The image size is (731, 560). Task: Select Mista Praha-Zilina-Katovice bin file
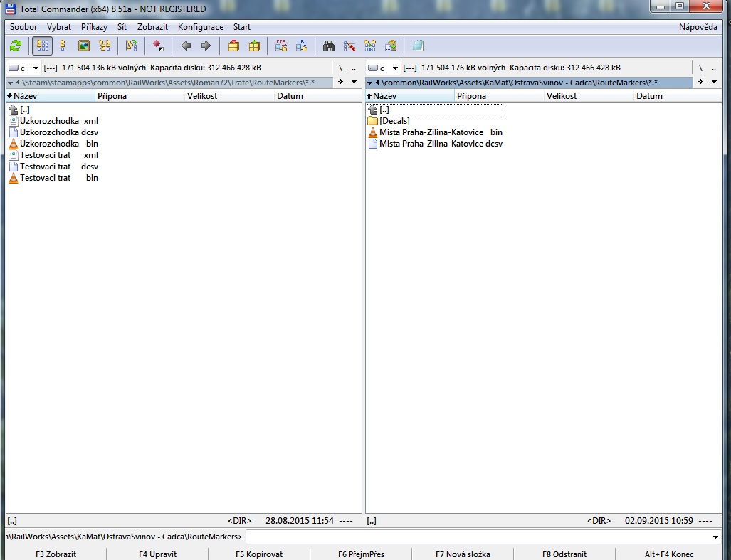point(435,132)
